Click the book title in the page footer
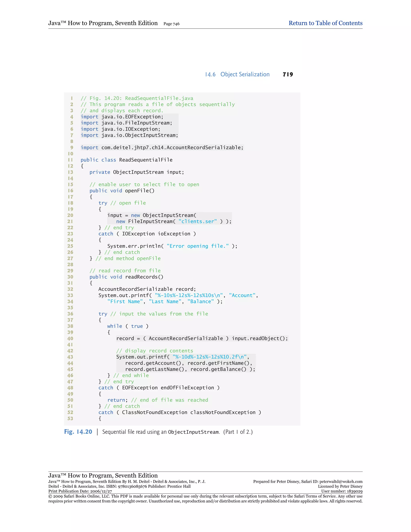Screen dimensions: 411x532 click(x=103, y=475)
